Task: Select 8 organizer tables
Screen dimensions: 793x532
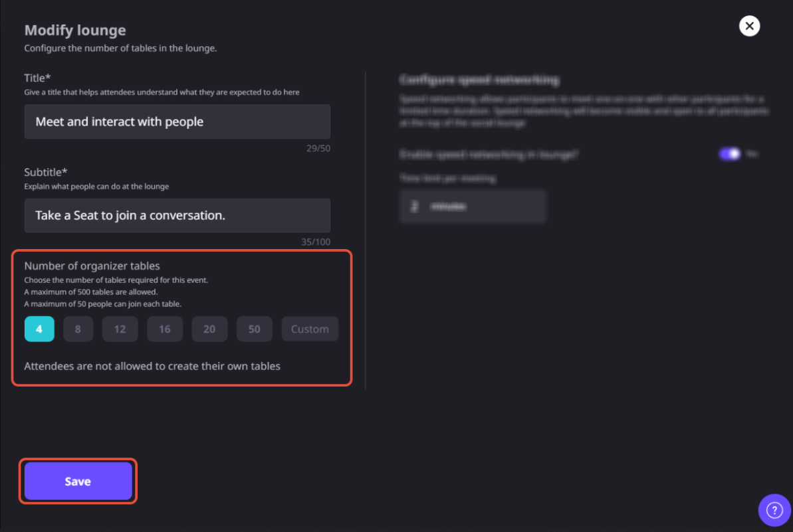Action: click(x=78, y=329)
